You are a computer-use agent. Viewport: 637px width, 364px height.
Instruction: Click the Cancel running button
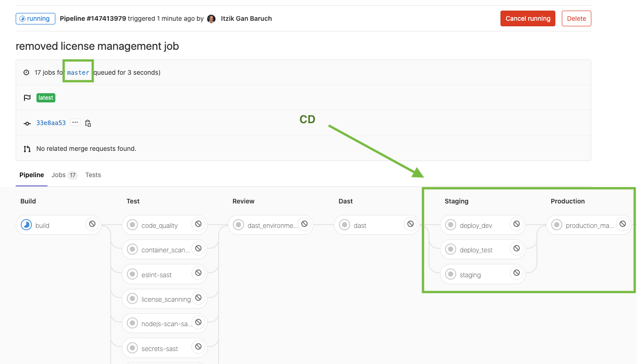pyautogui.click(x=528, y=18)
